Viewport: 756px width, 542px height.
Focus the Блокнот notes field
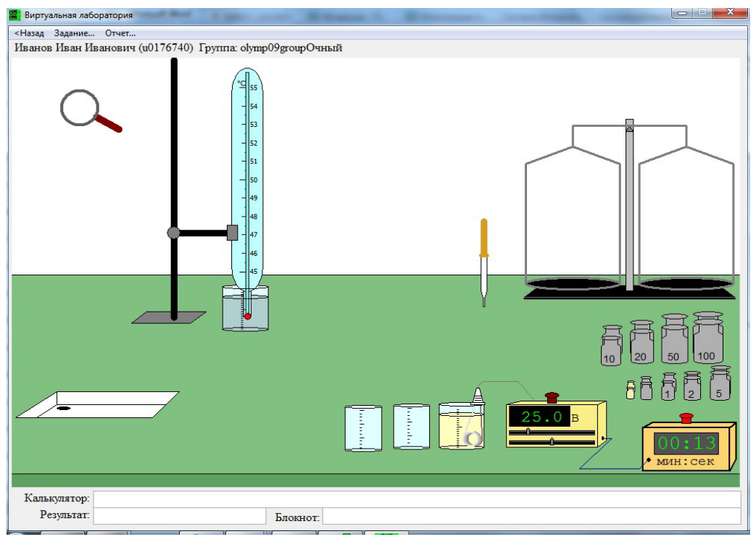[x=531, y=516]
